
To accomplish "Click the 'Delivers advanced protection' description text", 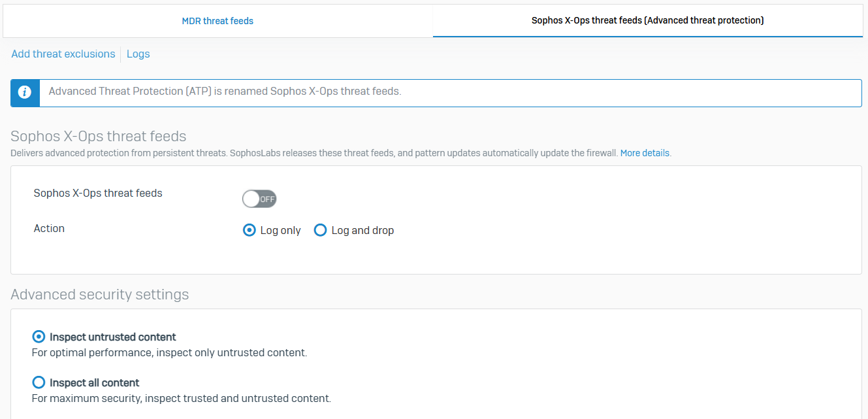I will pyautogui.click(x=313, y=153).
